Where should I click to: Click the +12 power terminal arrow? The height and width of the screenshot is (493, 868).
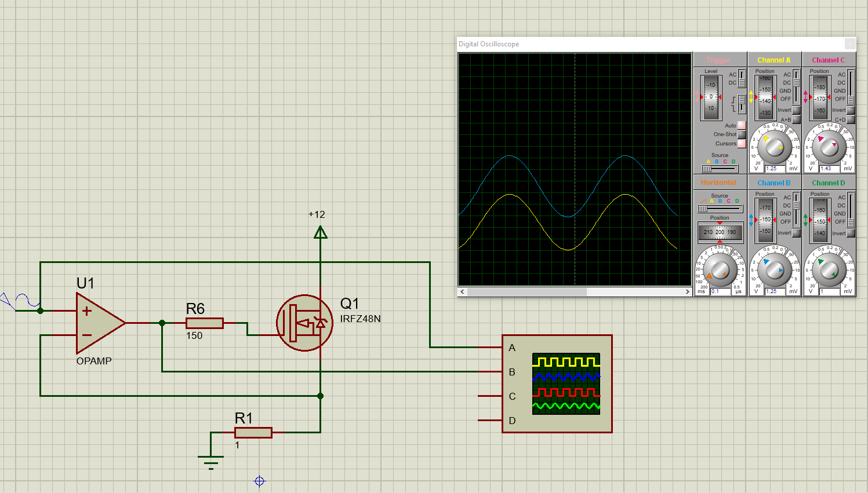[x=320, y=232]
